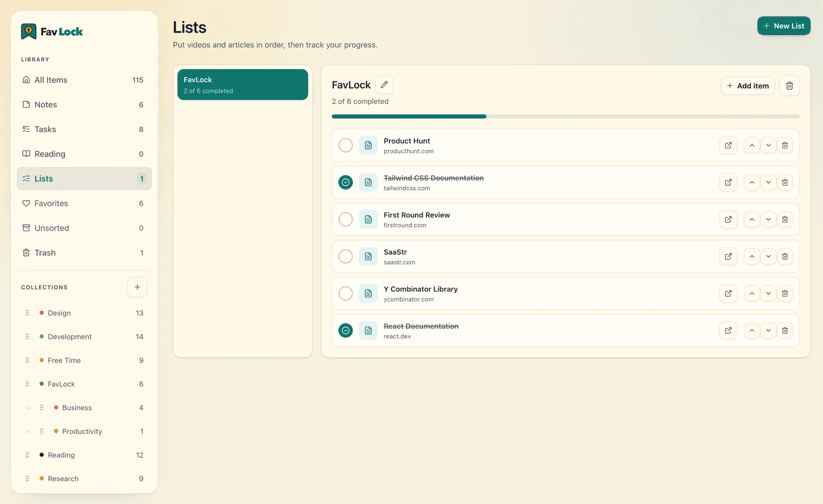The image size is (823, 504).
Task: Delete Product Hunt from the list
Action: [785, 145]
